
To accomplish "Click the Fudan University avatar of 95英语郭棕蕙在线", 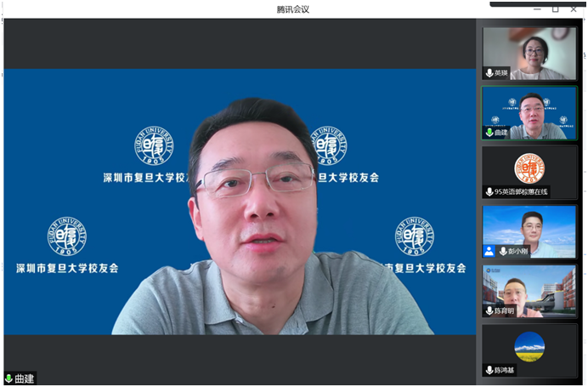I will click(x=529, y=168).
